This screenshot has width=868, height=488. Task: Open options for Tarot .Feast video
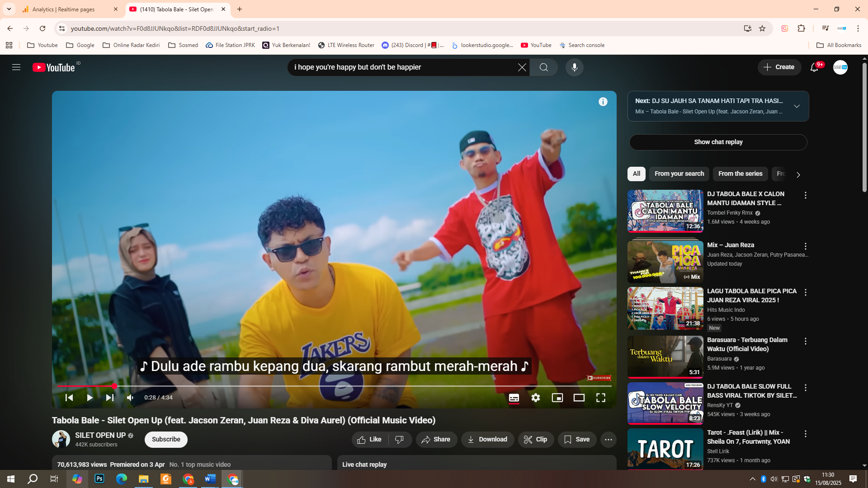point(805,434)
